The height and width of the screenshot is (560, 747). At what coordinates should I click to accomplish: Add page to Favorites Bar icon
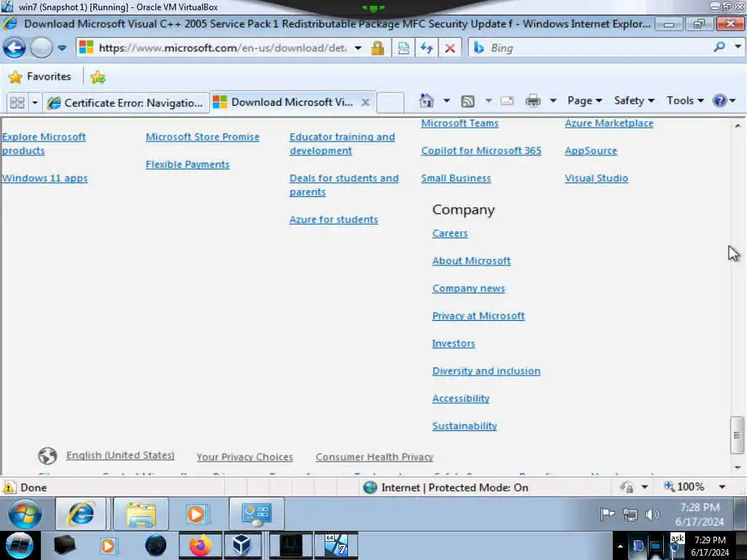tap(98, 77)
